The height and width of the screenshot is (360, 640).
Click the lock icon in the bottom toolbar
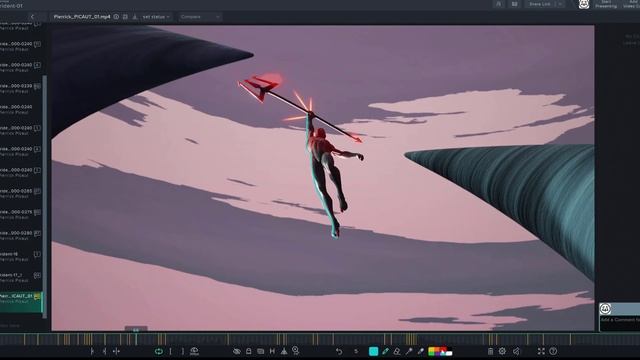(x=248, y=351)
